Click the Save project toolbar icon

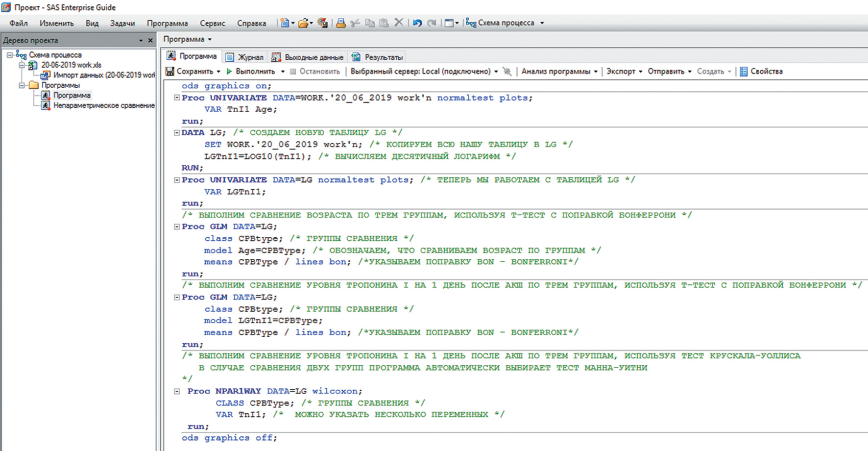[x=322, y=23]
